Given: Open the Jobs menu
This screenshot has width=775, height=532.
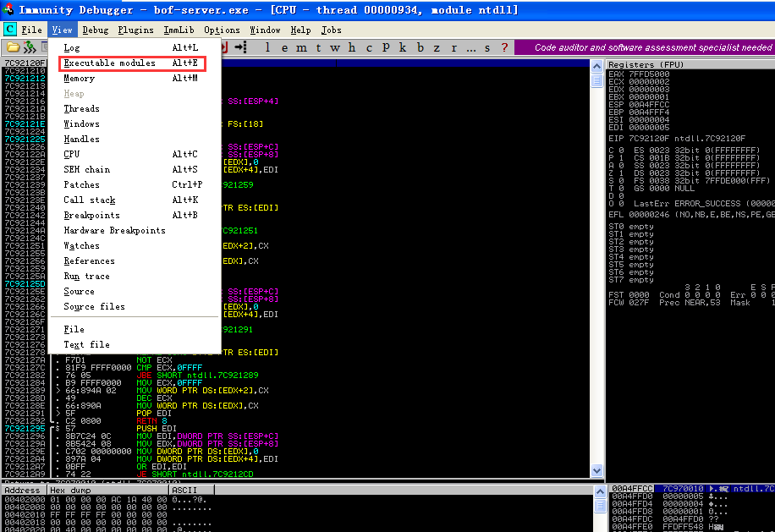Looking at the screenshot, I should [331, 30].
